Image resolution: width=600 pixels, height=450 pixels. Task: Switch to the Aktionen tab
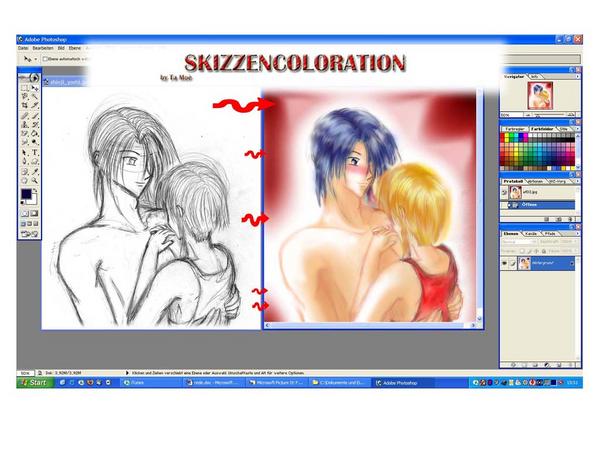(535, 181)
